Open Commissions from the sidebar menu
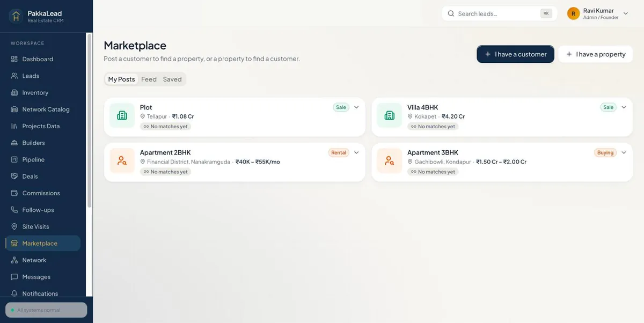 (43, 193)
